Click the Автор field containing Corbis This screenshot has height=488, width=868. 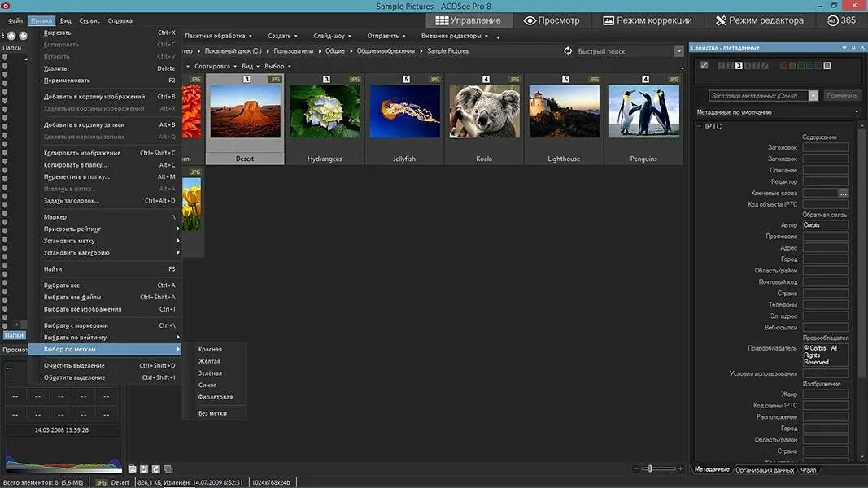(826, 225)
